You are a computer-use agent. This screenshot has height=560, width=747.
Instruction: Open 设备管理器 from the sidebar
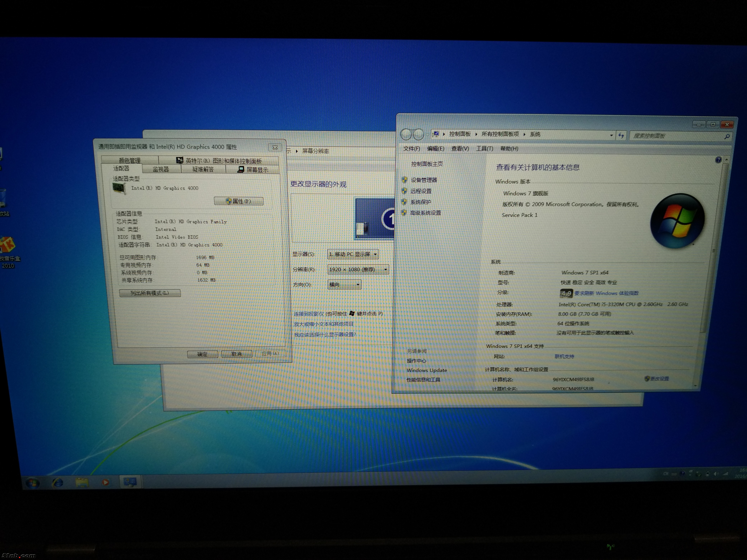[423, 180]
